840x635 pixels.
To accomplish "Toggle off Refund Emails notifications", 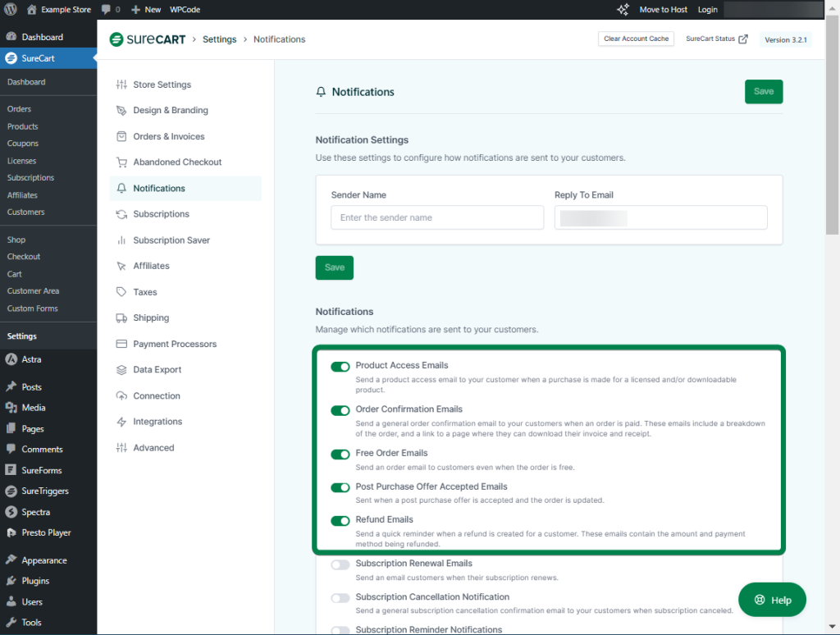I will click(x=340, y=521).
